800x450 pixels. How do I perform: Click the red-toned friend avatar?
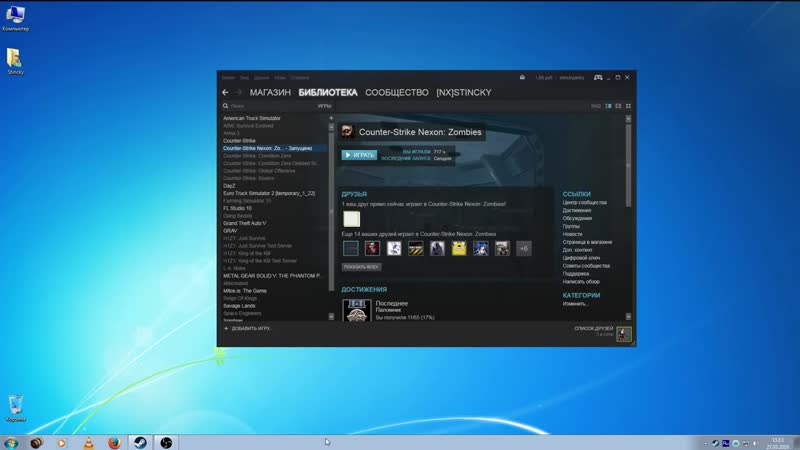pos(372,248)
